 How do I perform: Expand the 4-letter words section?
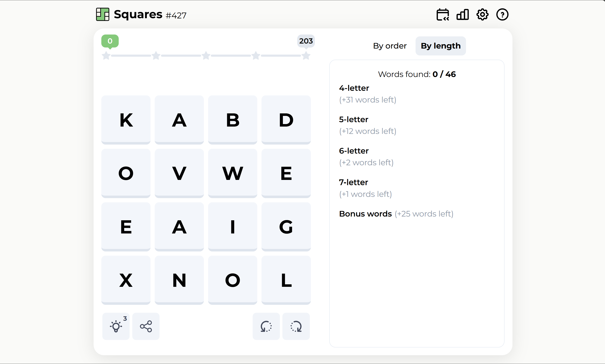coord(354,88)
